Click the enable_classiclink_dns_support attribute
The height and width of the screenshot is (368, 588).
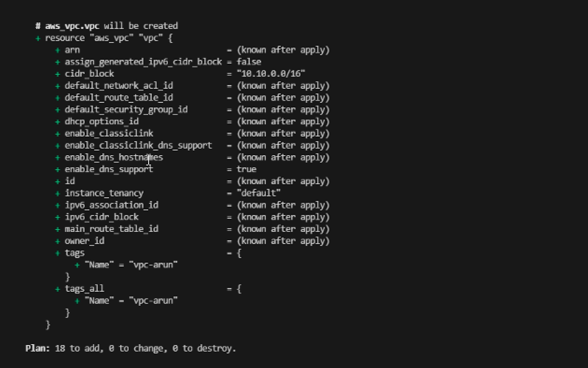tap(138, 146)
